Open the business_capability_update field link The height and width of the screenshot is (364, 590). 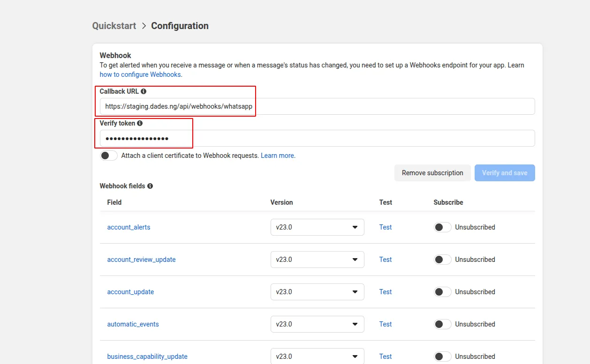coord(147,357)
